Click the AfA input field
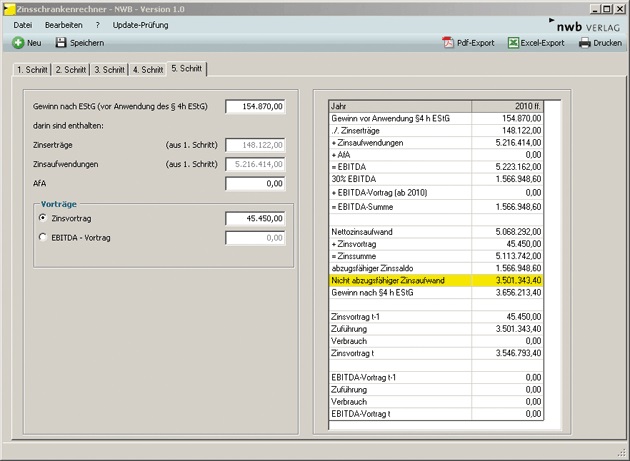 (256, 183)
